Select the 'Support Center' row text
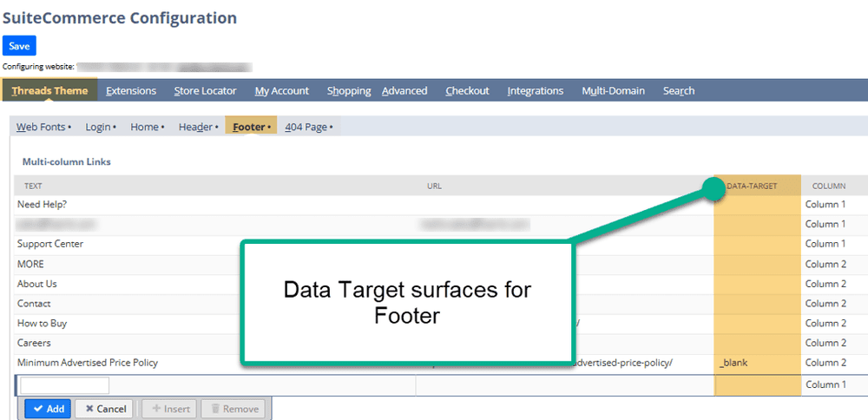Viewport: 868px width, 420px height. (50, 244)
